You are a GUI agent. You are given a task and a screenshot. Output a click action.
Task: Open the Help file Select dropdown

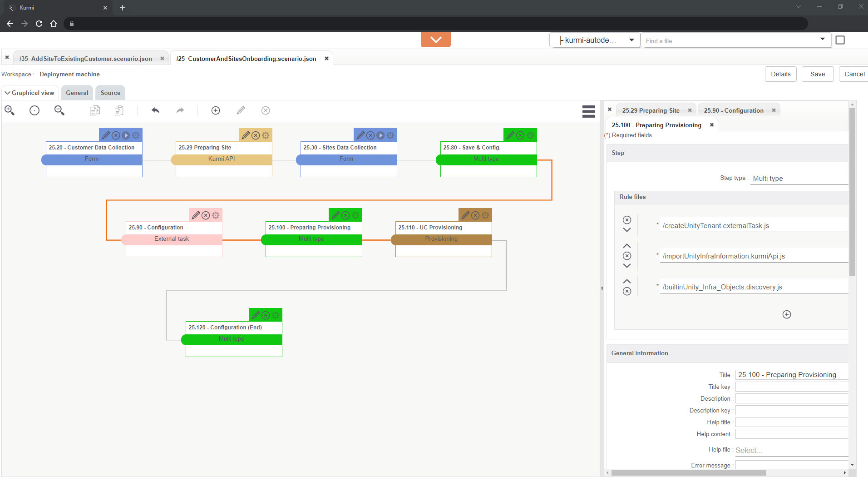click(791, 450)
